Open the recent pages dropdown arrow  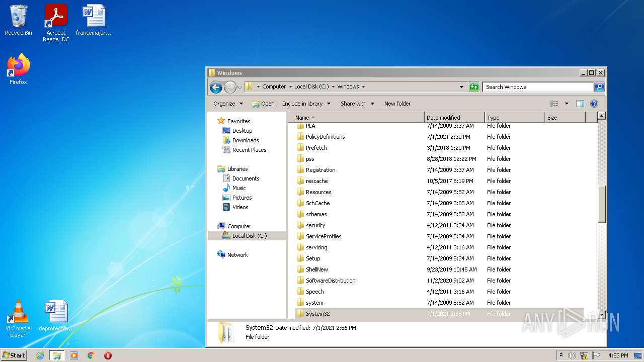239,87
